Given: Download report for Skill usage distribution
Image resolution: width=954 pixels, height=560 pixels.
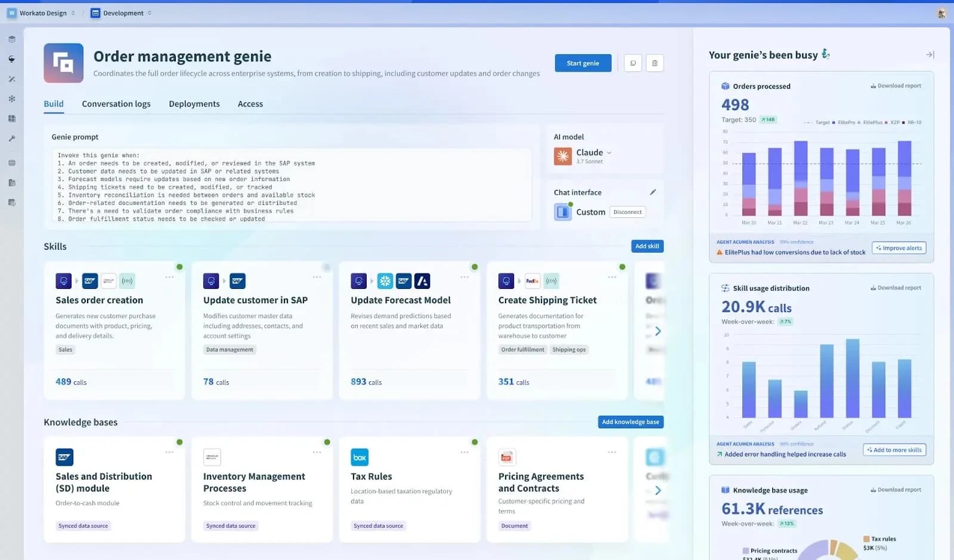Looking at the screenshot, I should point(896,288).
